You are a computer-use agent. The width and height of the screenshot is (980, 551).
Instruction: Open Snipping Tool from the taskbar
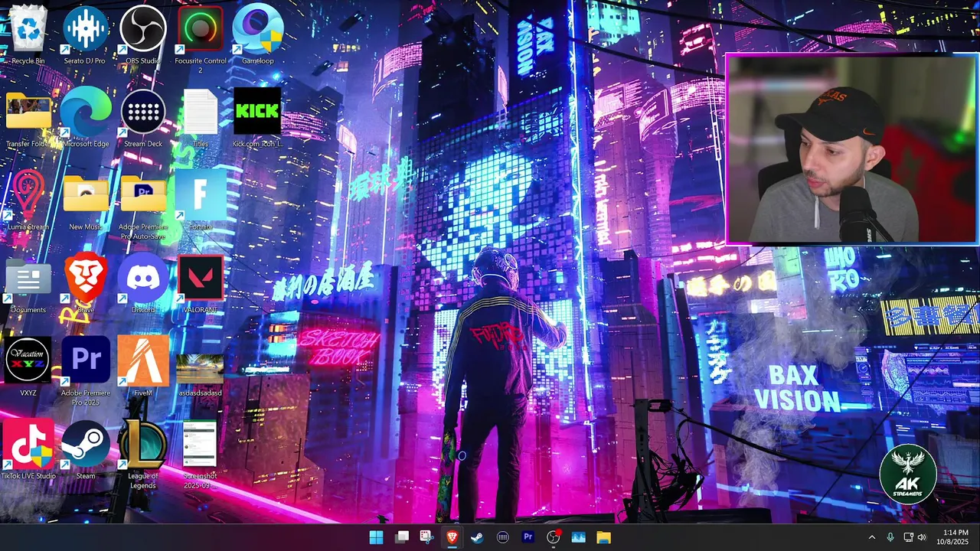[426, 537]
